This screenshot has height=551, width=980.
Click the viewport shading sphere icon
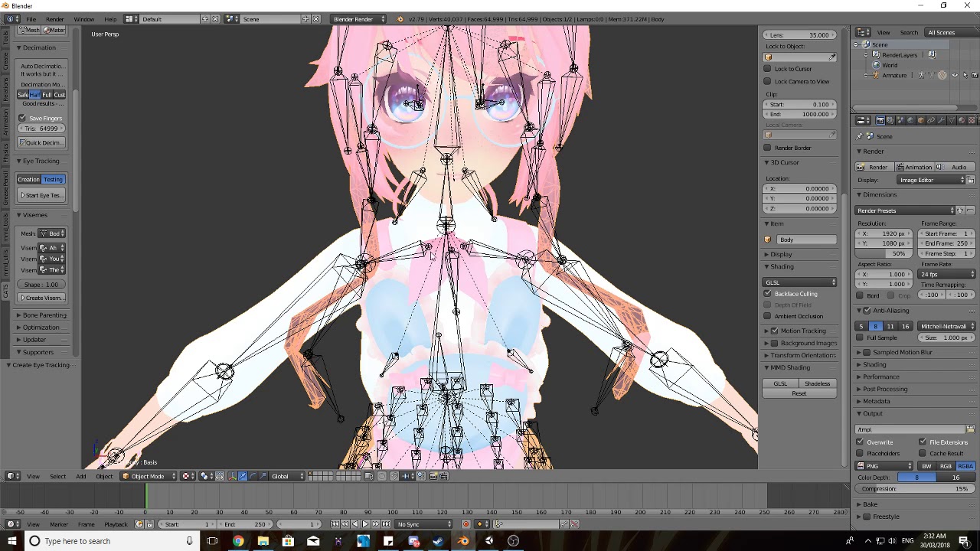[189, 476]
